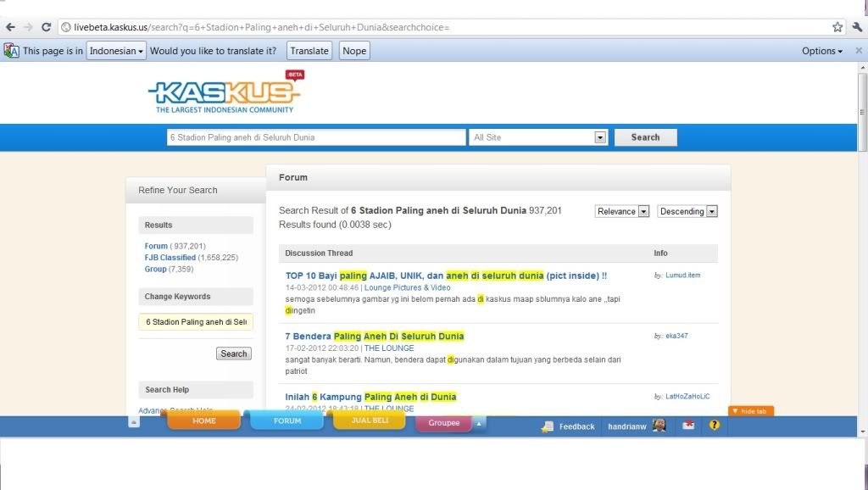Viewport: 868px width, 490px height.
Task: Open the Lounge Pictures & Video category link
Action: click(408, 287)
